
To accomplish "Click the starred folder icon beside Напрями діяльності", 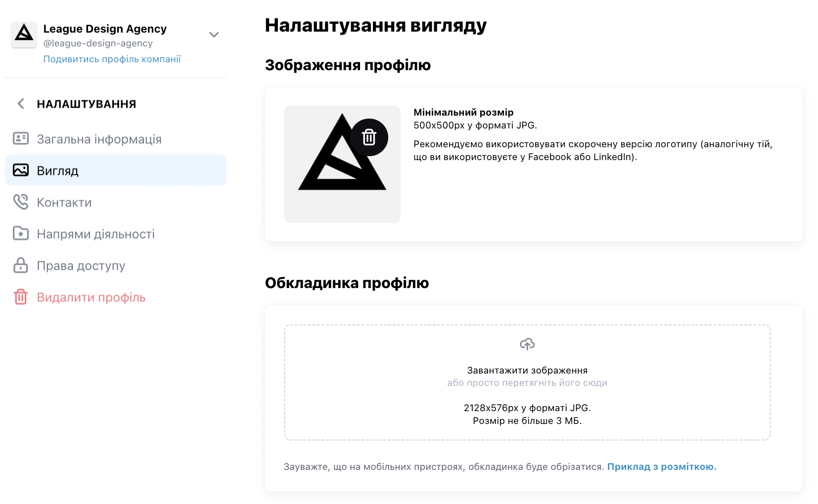I will [x=21, y=233].
